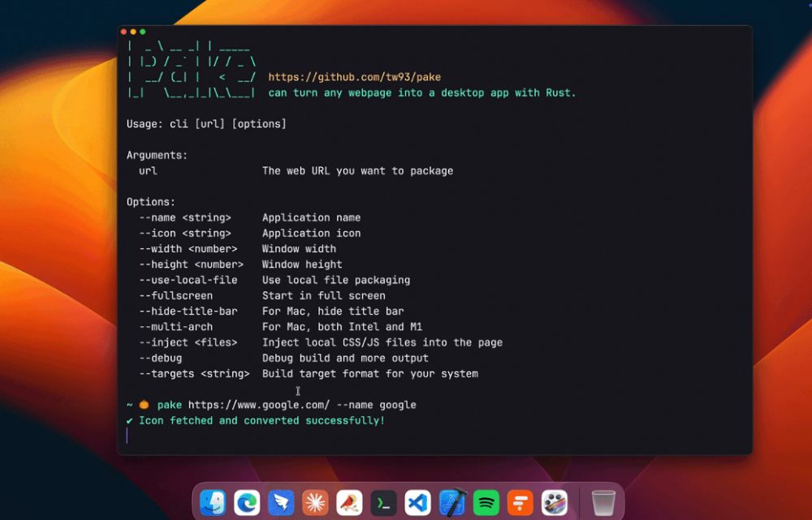The height and width of the screenshot is (520, 812).
Task: Click the '--height <number>' option
Action: (191, 264)
